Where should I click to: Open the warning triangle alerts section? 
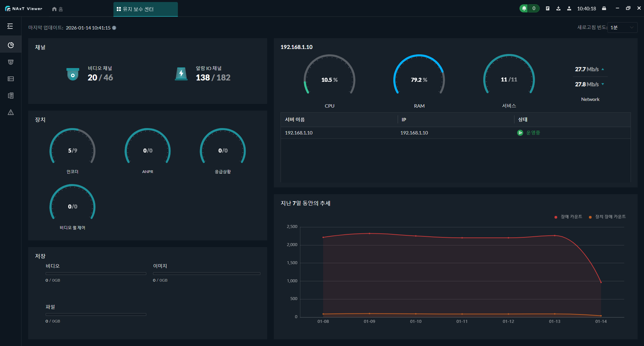pos(11,112)
